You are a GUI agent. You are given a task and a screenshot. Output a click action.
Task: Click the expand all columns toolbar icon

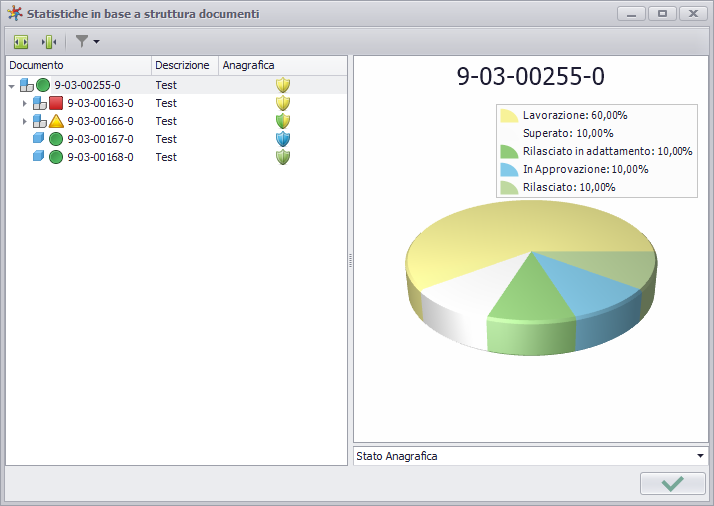point(21,42)
